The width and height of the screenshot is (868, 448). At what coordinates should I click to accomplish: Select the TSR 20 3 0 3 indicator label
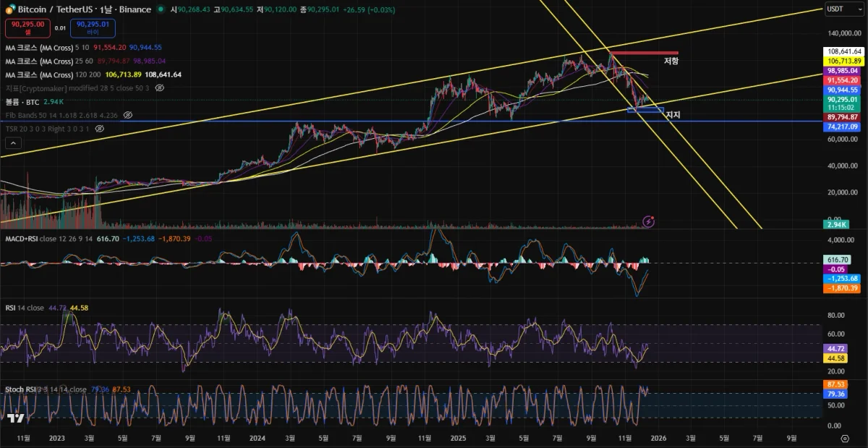(47, 128)
